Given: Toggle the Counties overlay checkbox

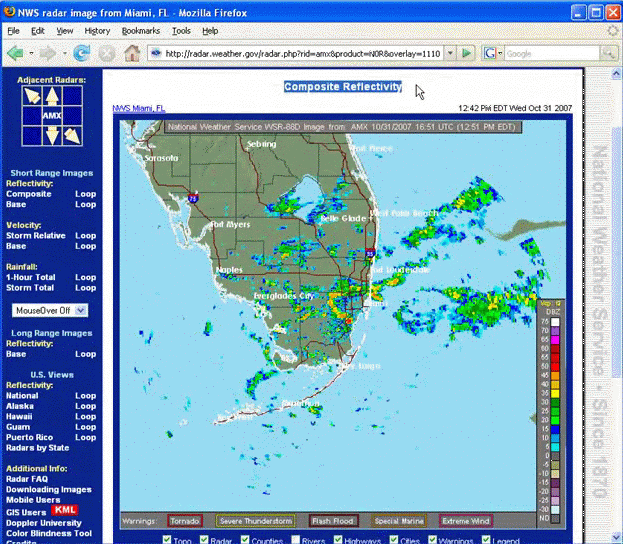Looking at the screenshot, I should [x=245, y=540].
